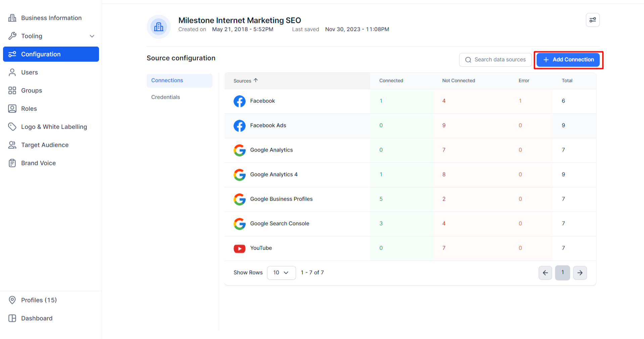Click the Facebook source name
Screen dimensions: 644x339
coord(262,101)
